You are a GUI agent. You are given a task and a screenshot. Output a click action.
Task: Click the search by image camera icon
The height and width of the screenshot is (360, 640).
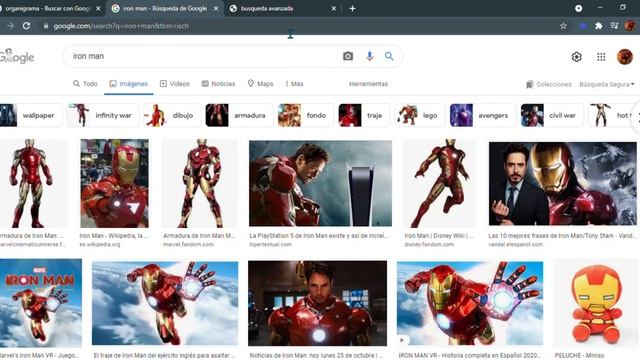[348, 56]
